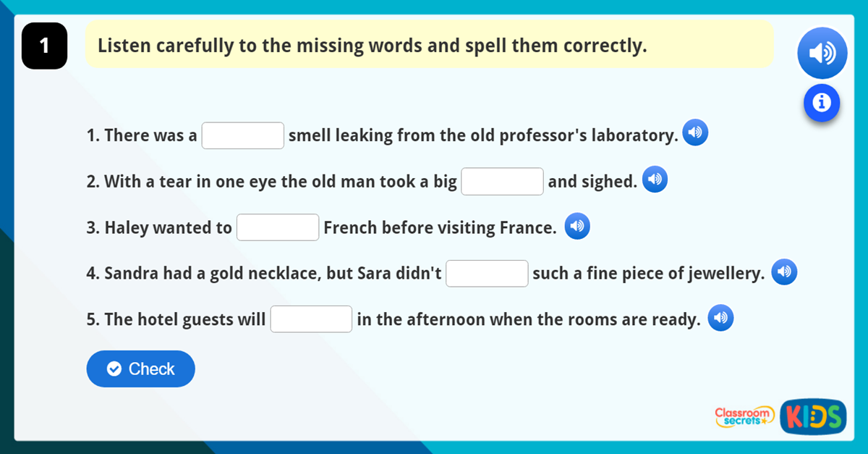
Task: Click the Check button
Action: tap(140, 369)
